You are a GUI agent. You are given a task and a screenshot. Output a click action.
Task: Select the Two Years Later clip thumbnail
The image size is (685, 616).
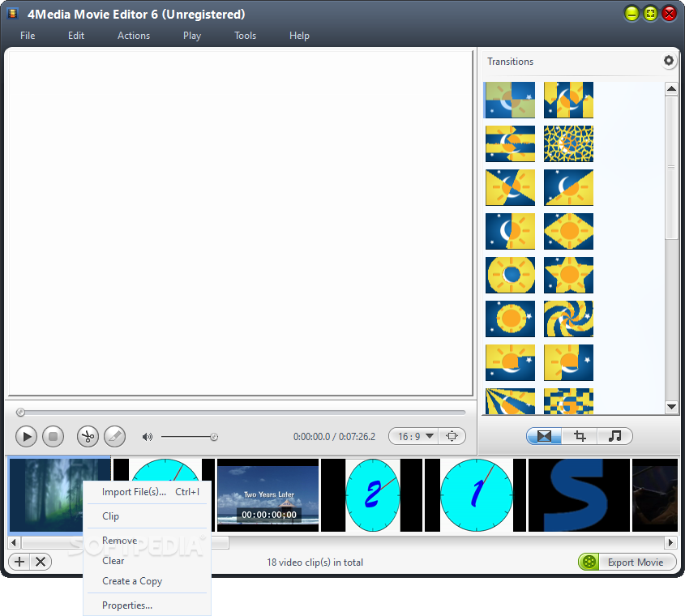pos(268,495)
